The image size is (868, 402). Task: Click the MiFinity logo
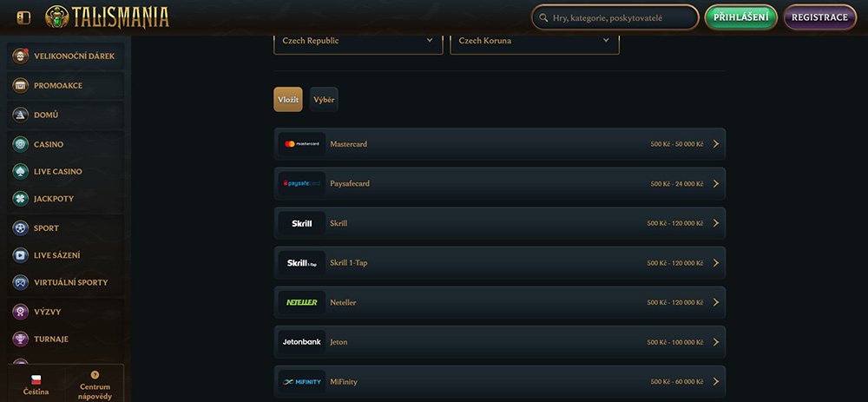pos(302,381)
